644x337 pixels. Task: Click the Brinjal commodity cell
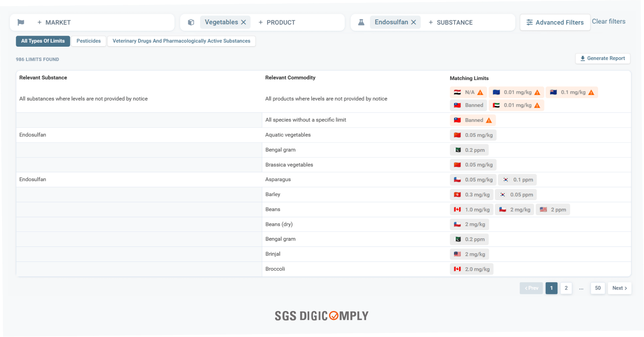[273, 254]
